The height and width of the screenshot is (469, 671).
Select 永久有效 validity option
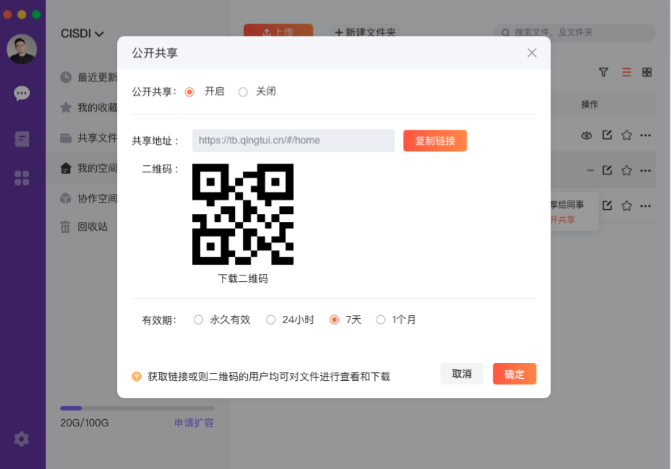click(x=198, y=320)
